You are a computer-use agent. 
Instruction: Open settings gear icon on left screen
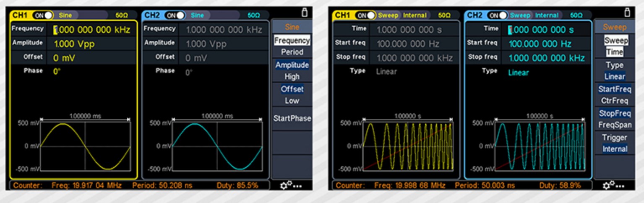point(291,185)
